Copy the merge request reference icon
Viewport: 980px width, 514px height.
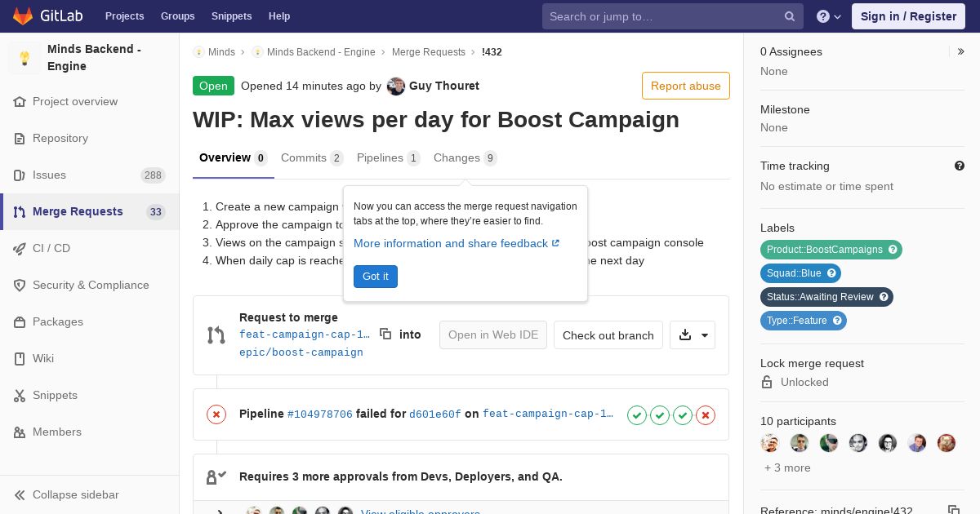(953, 511)
